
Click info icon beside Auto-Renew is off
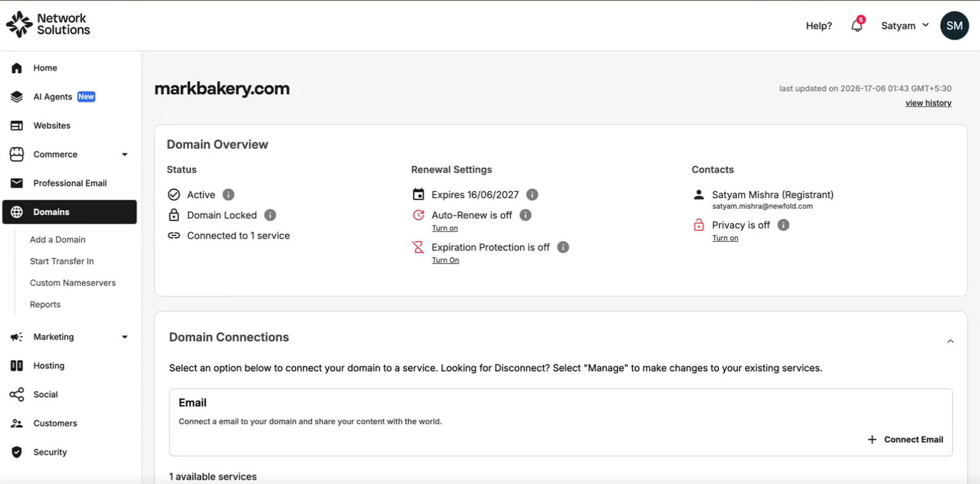(x=526, y=215)
